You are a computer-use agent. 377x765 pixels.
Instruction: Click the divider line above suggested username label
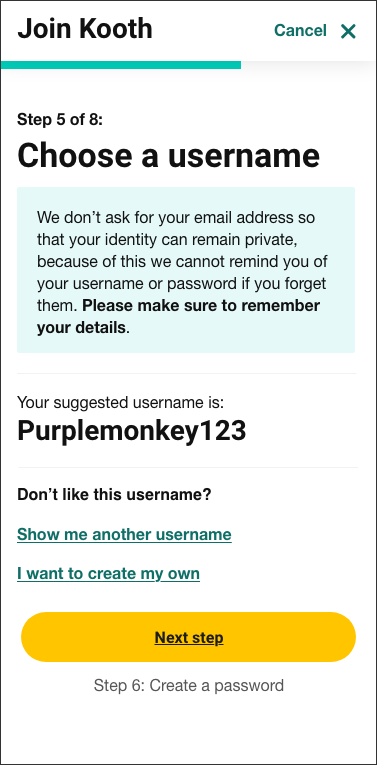coord(187,374)
